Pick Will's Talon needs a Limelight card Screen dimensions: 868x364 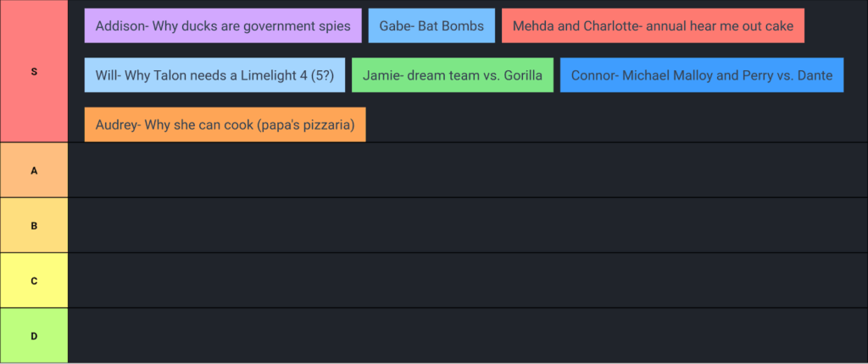(x=215, y=74)
